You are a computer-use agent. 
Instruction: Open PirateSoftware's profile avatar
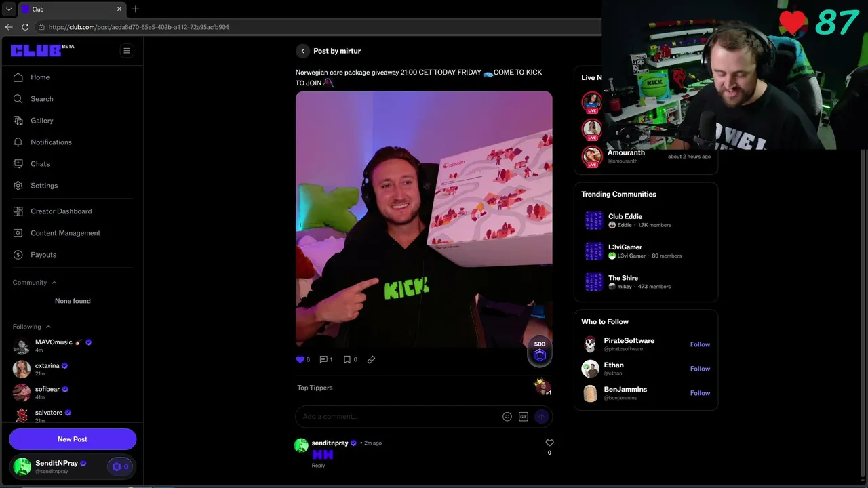coord(590,344)
